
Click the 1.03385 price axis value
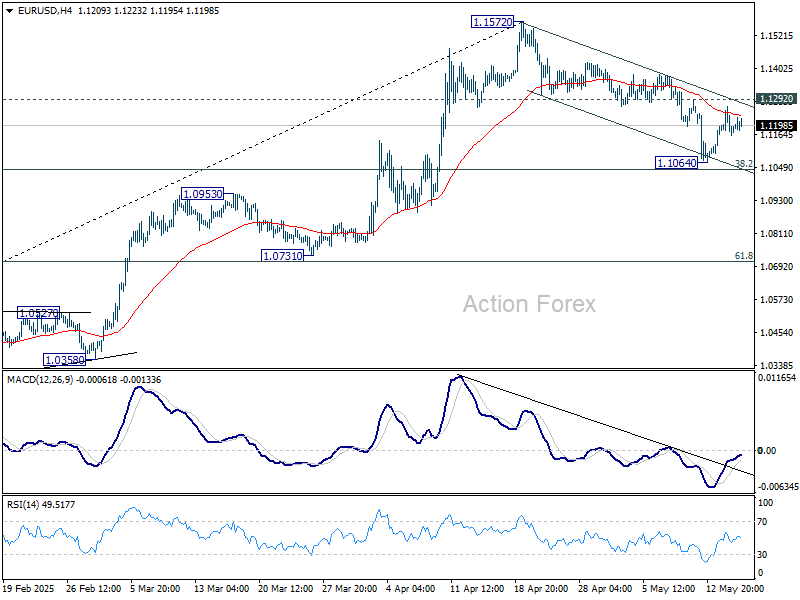tap(777, 365)
